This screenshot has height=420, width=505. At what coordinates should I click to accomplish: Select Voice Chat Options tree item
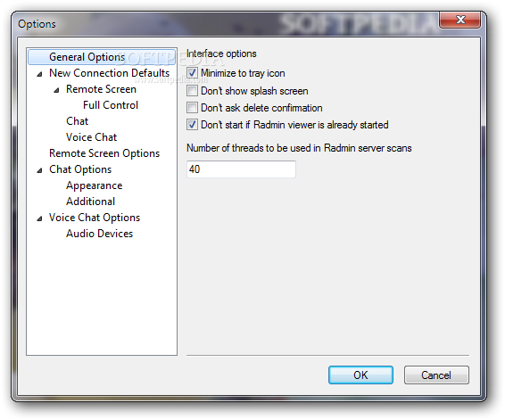[95, 218]
